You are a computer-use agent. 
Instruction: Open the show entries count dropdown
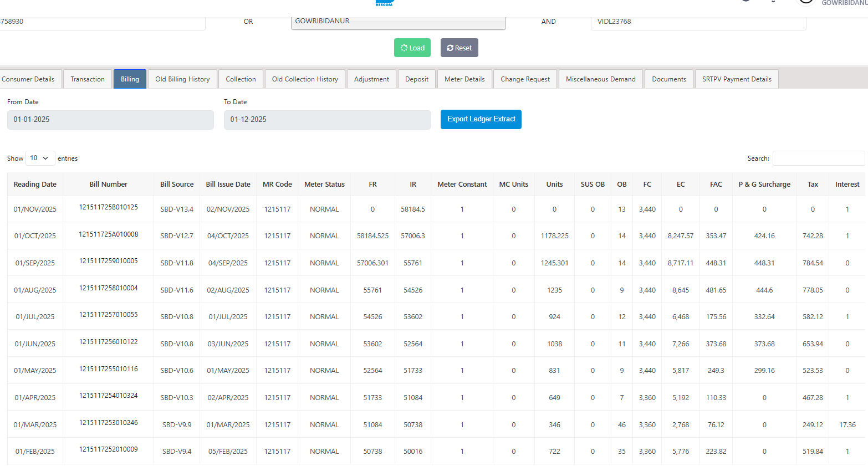click(40, 158)
